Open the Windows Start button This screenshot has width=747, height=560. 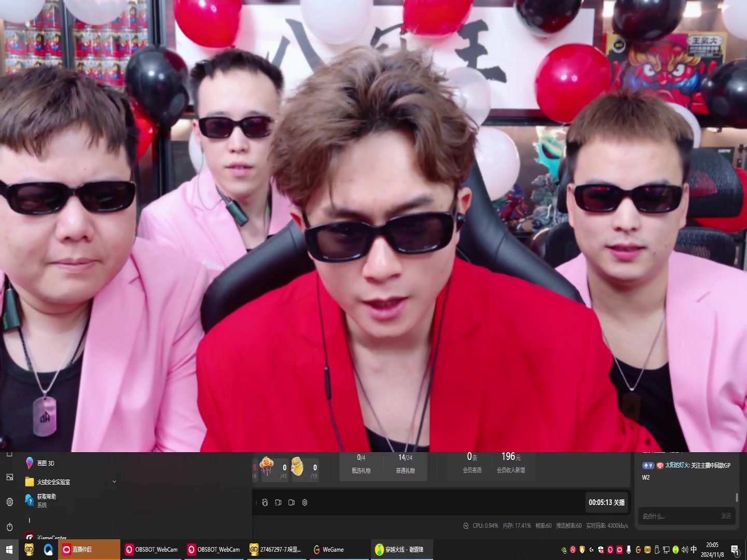coord(9,550)
